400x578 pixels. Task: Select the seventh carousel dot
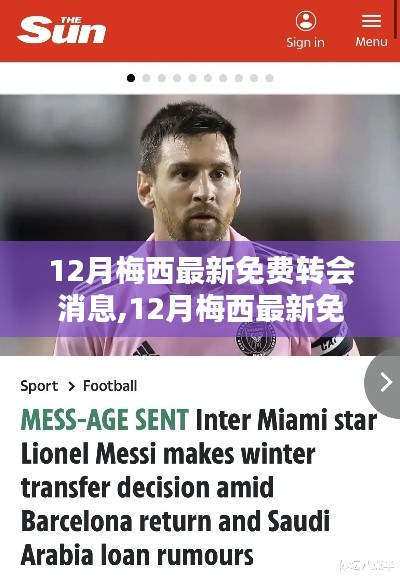(x=223, y=78)
